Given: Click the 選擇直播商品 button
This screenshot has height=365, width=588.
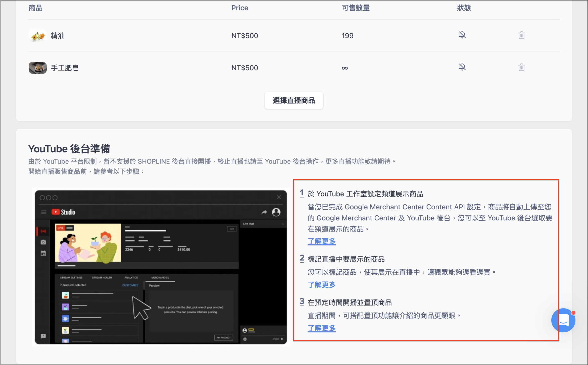Looking at the screenshot, I should pyautogui.click(x=294, y=100).
